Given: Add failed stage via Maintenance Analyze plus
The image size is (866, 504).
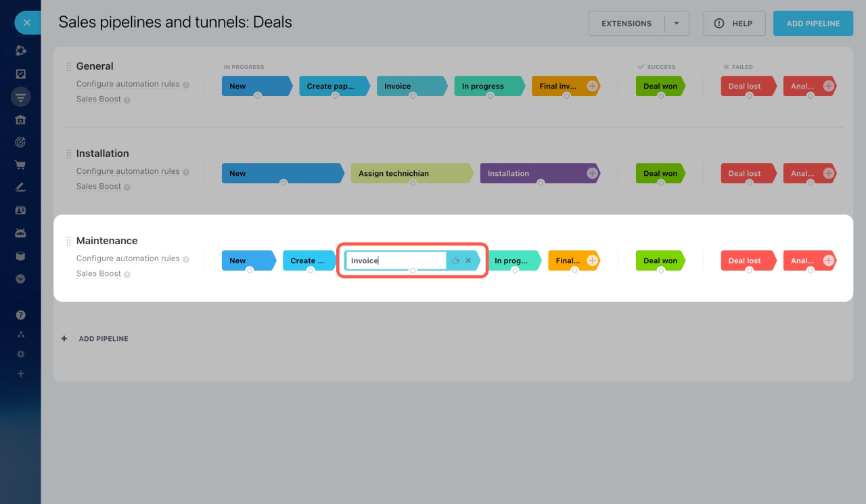Looking at the screenshot, I should [x=828, y=260].
